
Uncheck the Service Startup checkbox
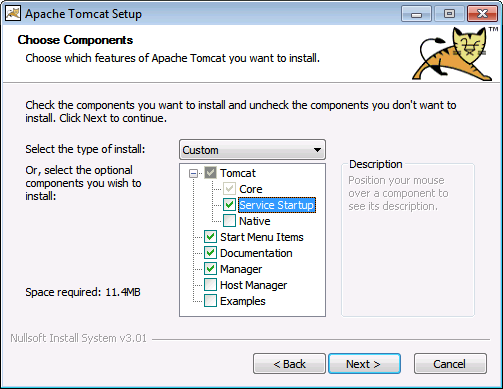pyautogui.click(x=229, y=205)
